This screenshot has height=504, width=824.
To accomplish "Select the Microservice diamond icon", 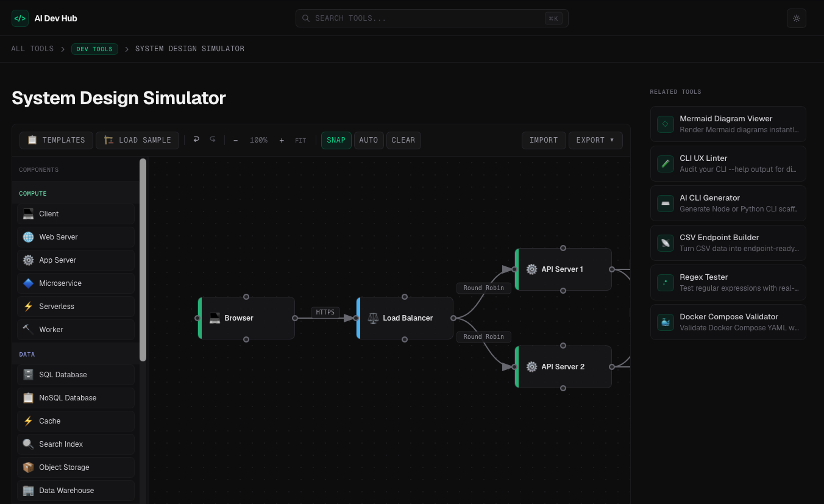I will [x=28, y=283].
